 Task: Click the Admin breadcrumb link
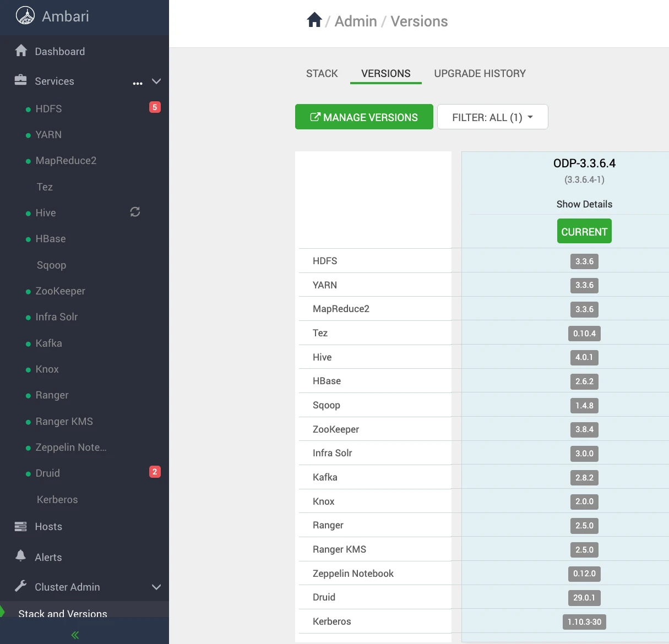356,21
